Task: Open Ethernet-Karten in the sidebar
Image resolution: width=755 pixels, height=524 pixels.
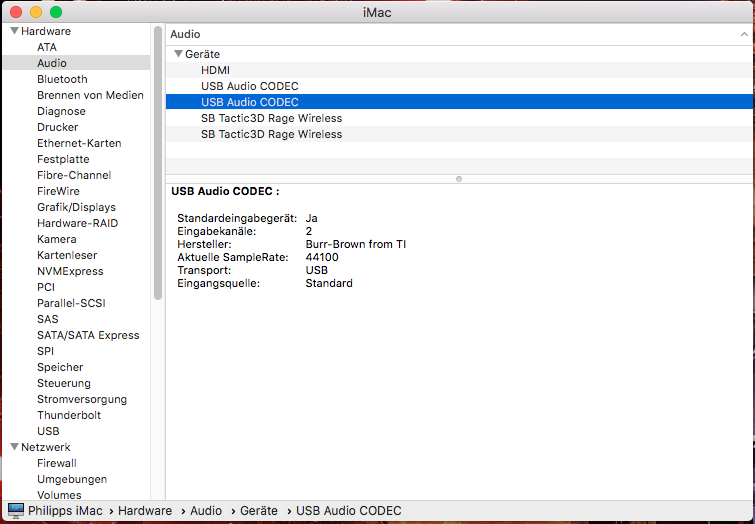Action: tap(79, 143)
